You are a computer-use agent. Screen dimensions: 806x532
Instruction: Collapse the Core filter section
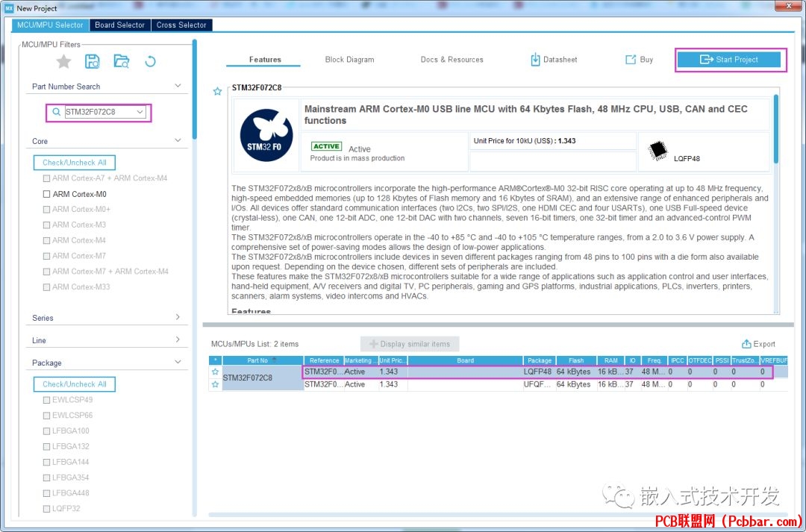pos(178,140)
